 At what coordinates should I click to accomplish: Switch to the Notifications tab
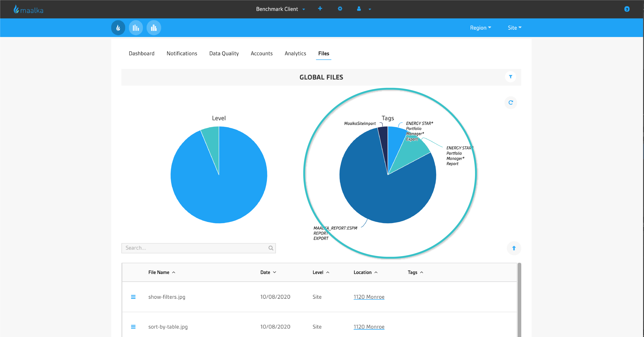point(182,53)
